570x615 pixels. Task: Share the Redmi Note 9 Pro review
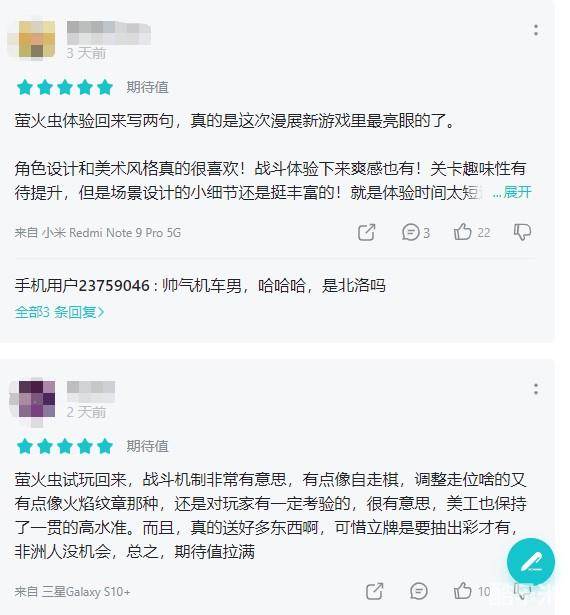pyautogui.click(x=366, y=232)
